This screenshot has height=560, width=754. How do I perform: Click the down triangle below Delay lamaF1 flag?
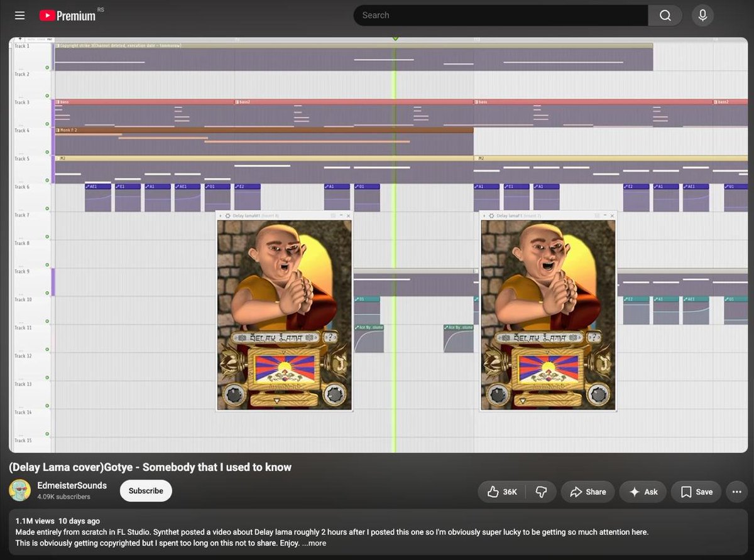[522, 401]
